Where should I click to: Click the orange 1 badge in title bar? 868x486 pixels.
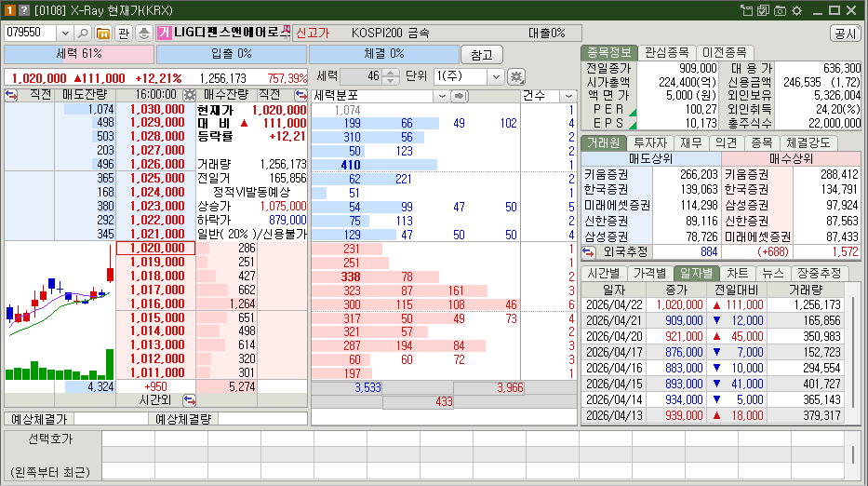(9, 10)
